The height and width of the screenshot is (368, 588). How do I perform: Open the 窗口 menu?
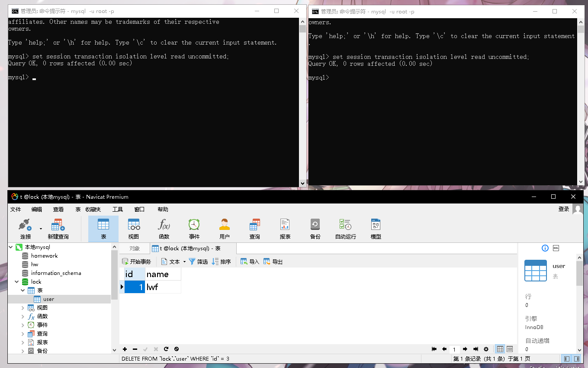139,209
